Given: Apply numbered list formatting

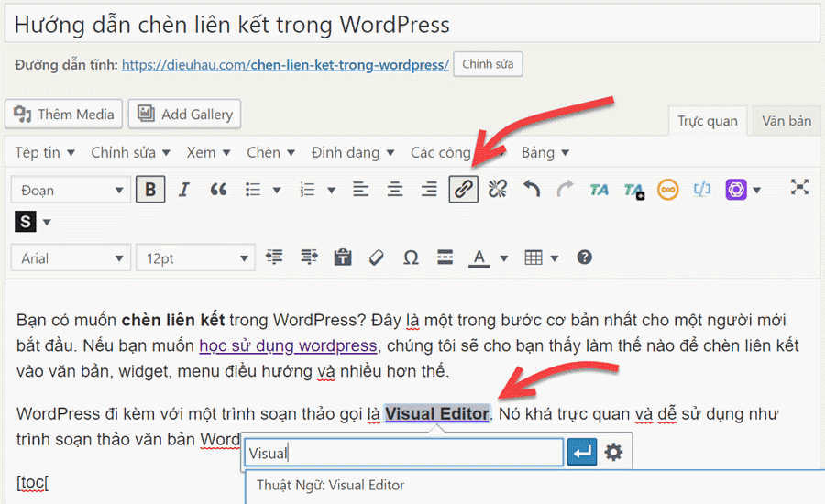Looking at the screenshot, I should [x=307, y=190].
